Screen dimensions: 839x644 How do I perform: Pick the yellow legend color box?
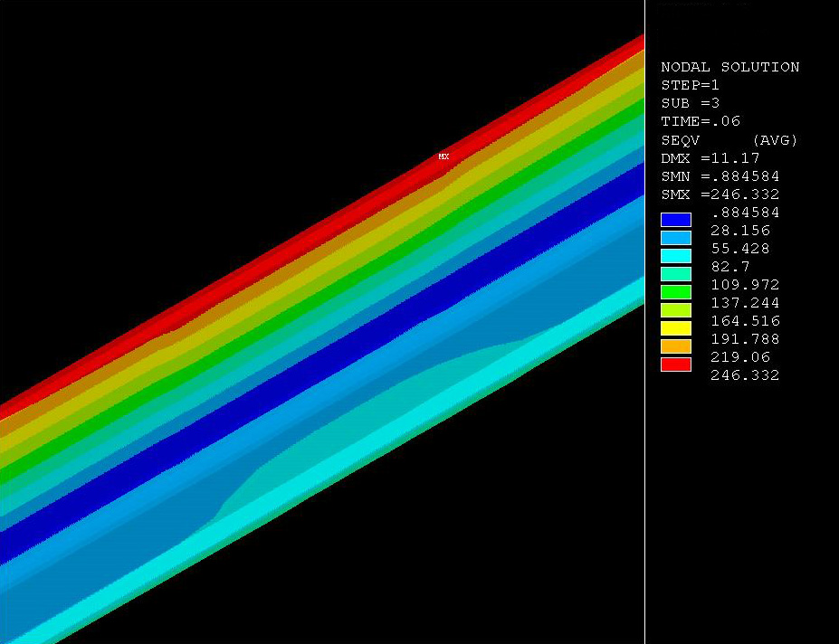tap(676, 328)
